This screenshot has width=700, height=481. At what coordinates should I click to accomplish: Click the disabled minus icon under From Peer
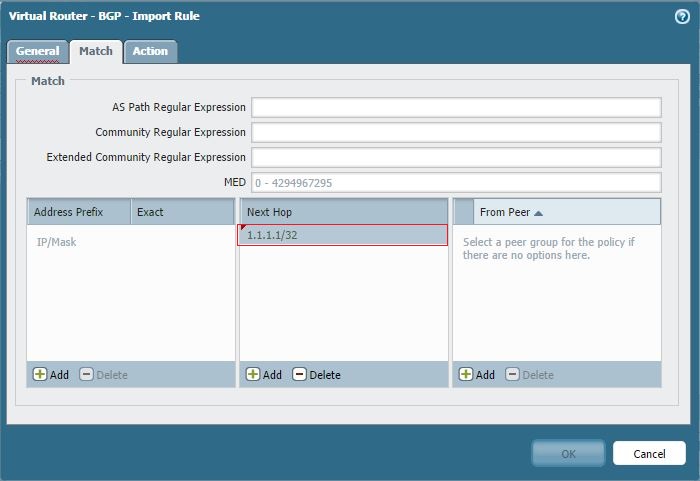click(x=512, y=374)
